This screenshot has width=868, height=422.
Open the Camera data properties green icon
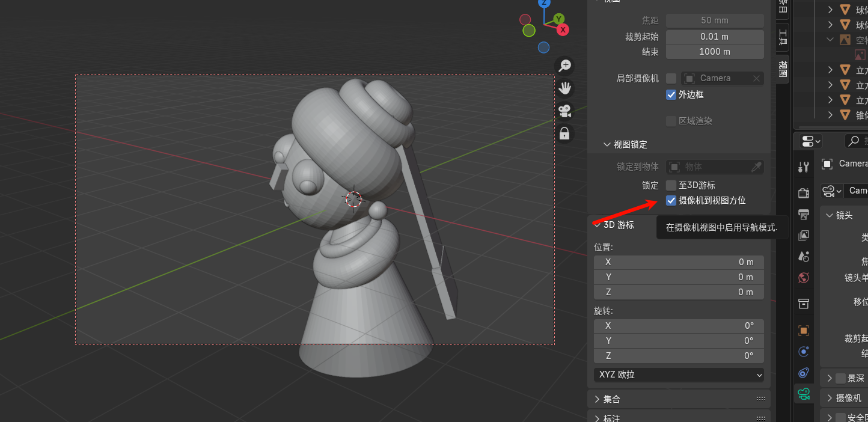(x=804, y=394)
